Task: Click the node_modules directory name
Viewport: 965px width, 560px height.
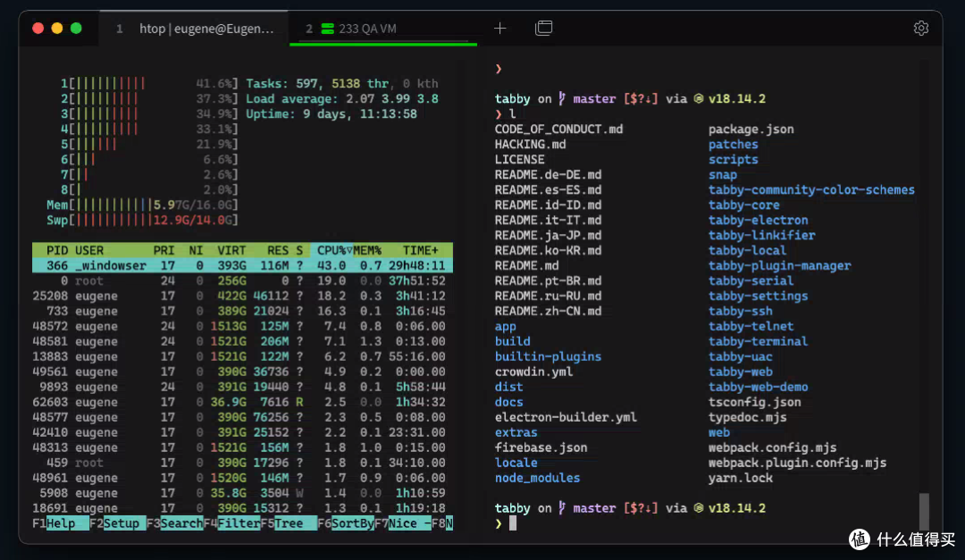Action: (537, 478)
